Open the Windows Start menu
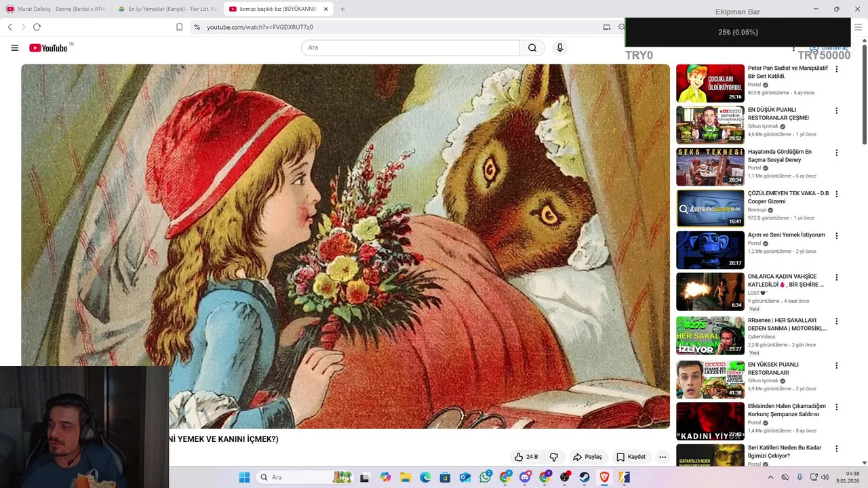Image resolution: width=868 pixels, height=488 pixels. coord(244,477)
